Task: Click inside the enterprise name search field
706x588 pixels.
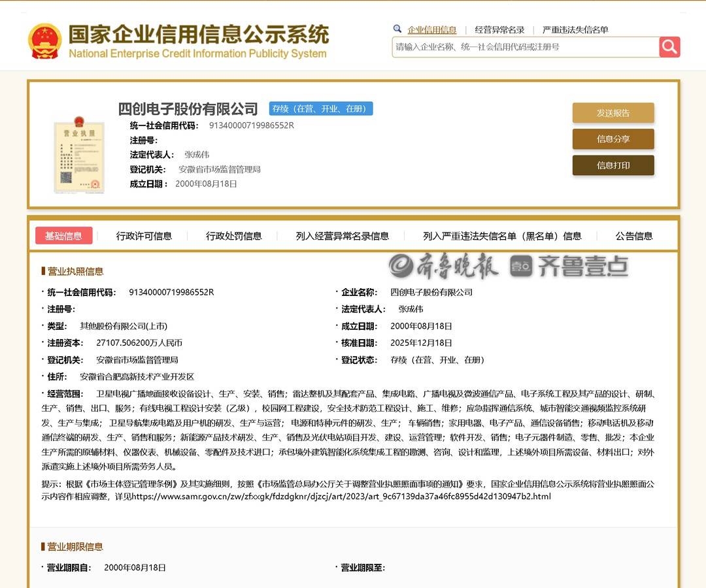Action: click(523, 46)
